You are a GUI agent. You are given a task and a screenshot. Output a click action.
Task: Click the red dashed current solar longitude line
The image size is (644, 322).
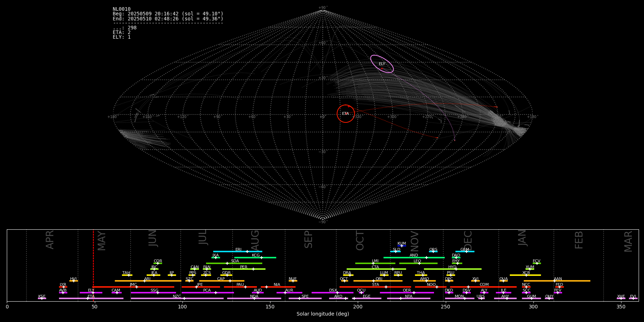(x=93, y=265)
